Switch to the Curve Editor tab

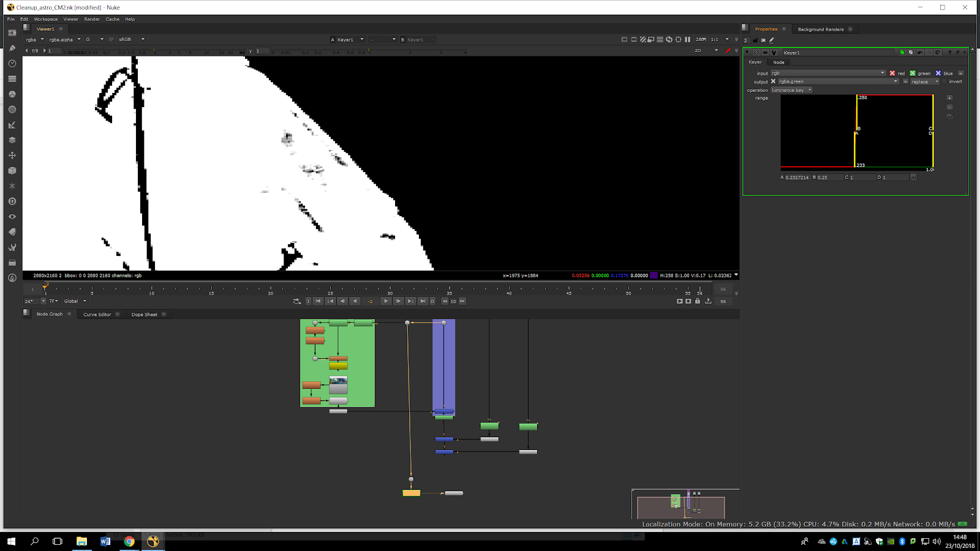(x=97, y=315)
